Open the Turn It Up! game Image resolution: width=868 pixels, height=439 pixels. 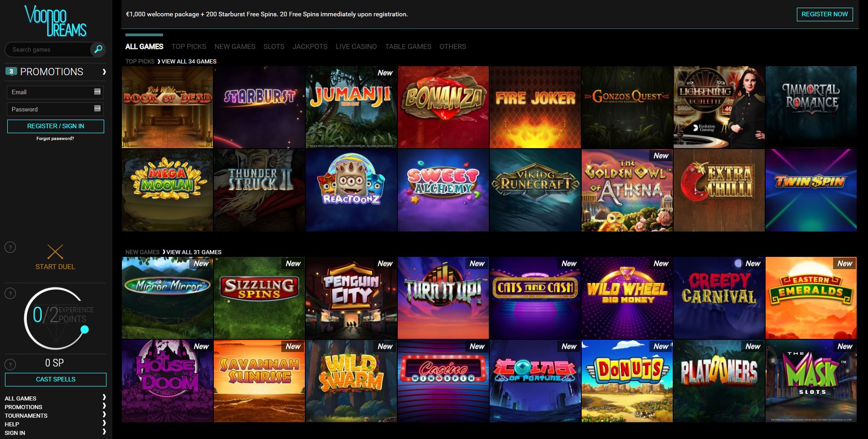[x=443, y=298]
